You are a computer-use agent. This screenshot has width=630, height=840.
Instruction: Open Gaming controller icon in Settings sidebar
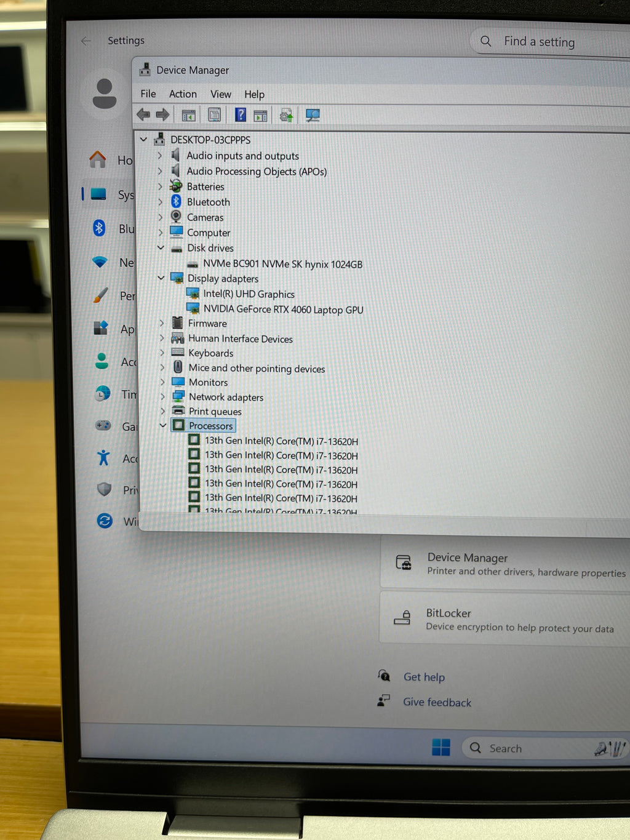[103, 425]
